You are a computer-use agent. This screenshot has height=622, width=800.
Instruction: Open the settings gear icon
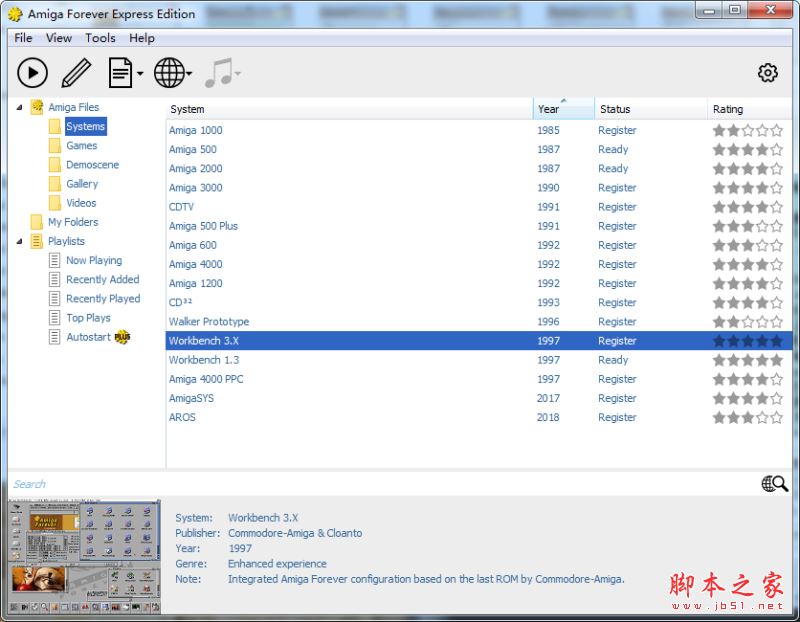[x=767, y=73]
